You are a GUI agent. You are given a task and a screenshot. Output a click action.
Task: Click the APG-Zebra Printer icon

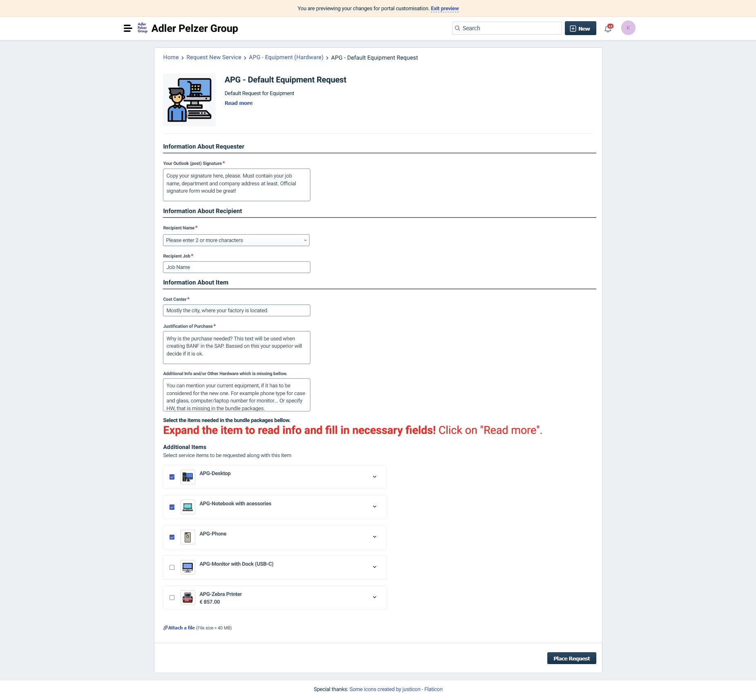(x=188, y=598)
